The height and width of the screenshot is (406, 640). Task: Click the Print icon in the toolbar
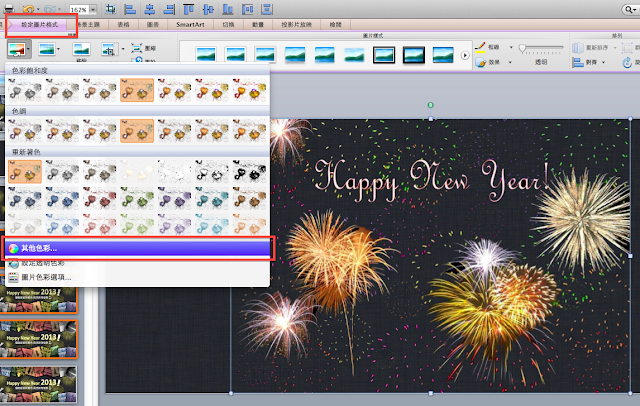point(8,8)
